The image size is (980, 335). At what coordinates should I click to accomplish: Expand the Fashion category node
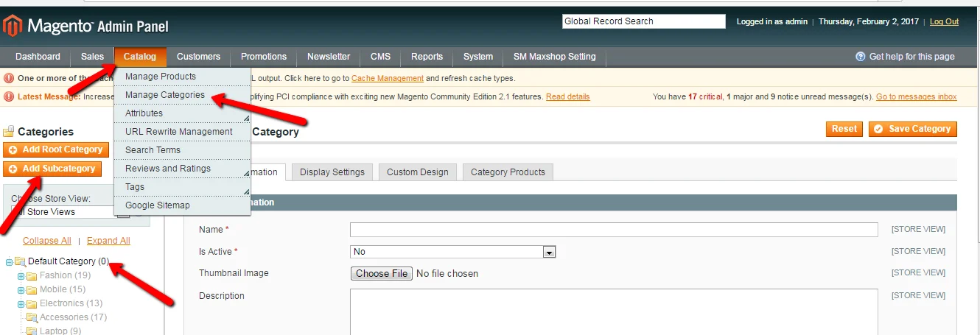pos(21,276)
